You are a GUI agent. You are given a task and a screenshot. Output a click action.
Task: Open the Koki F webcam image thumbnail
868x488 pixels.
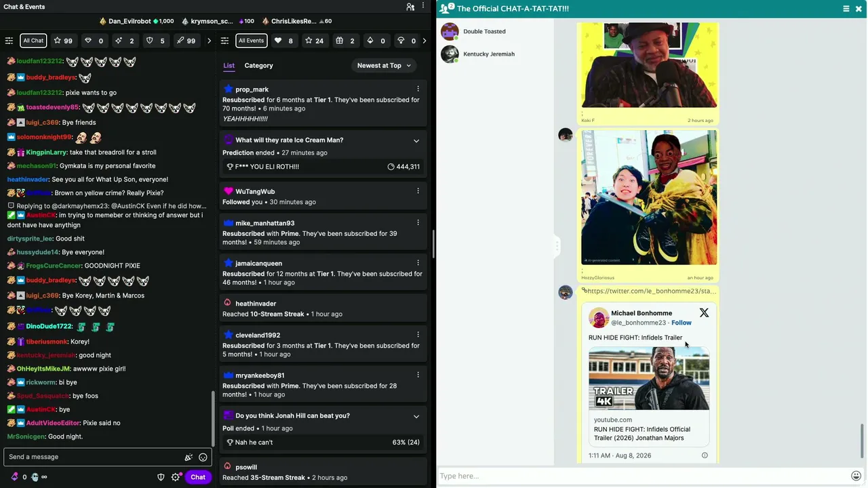[649, 65]
